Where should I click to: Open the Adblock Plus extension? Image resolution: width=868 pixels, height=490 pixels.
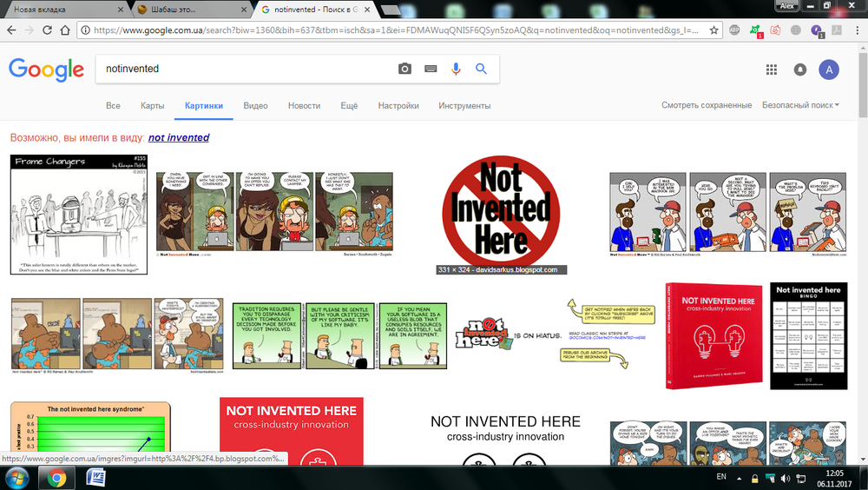tap(734, 30)
